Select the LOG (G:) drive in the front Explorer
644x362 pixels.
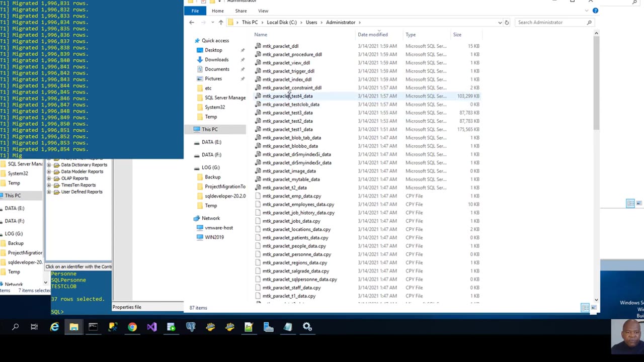click(x=210, y=167)
